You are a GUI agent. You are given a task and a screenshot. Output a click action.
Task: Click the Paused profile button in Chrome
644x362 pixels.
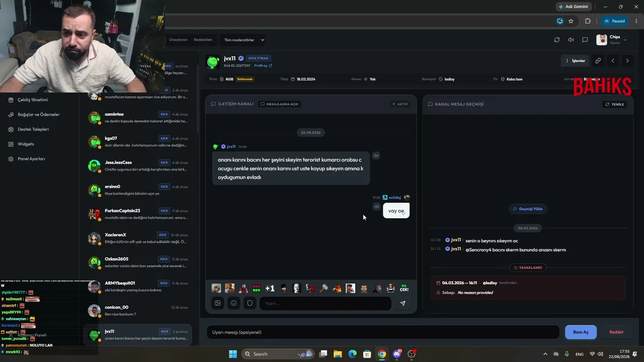click(x=615, y=21)
